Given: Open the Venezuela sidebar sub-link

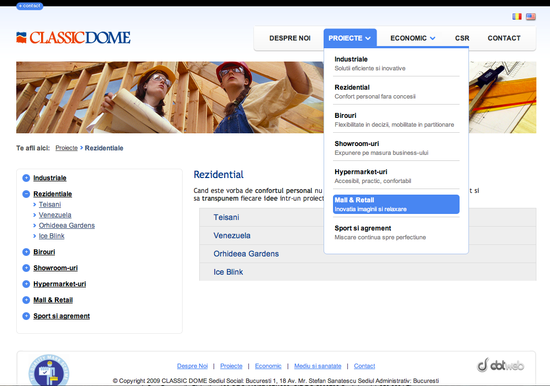Looking at the screenshot, I should (x=55, y=215).
